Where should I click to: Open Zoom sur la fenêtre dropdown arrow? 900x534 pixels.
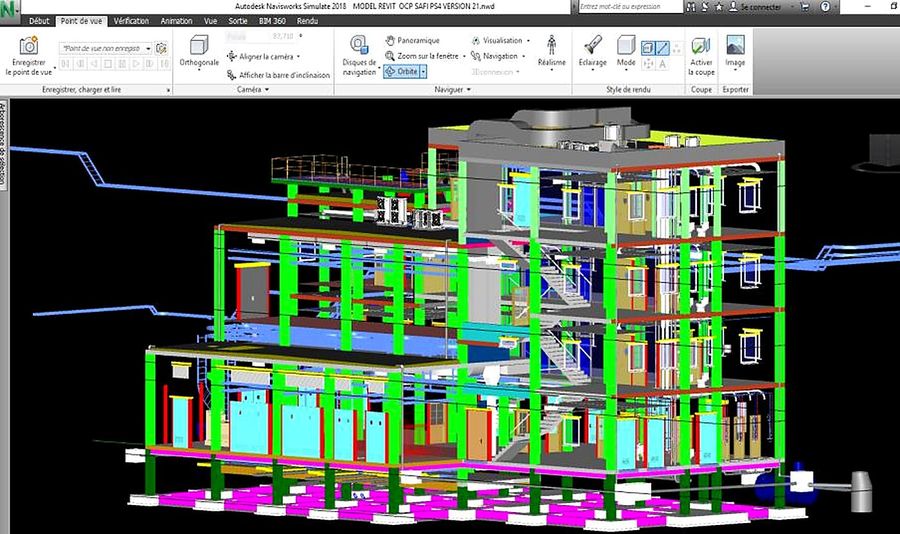pyautogui.click(x=464, y=56)
